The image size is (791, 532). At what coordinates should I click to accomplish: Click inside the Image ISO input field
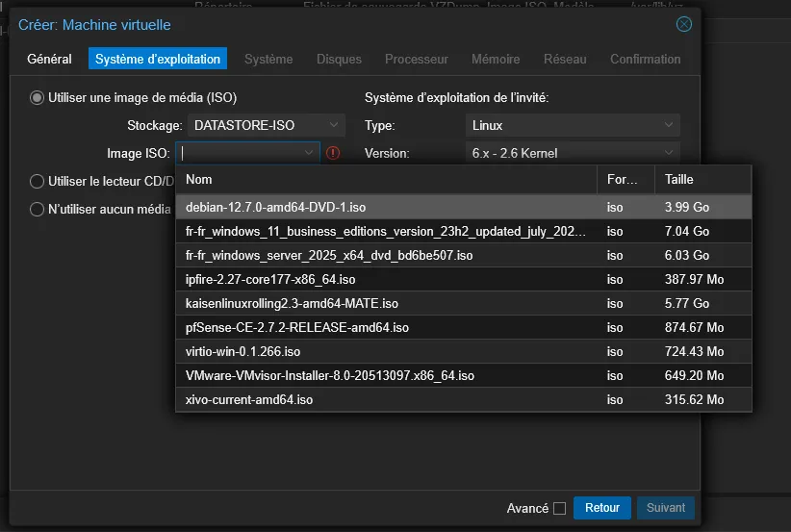coord(241,153)
